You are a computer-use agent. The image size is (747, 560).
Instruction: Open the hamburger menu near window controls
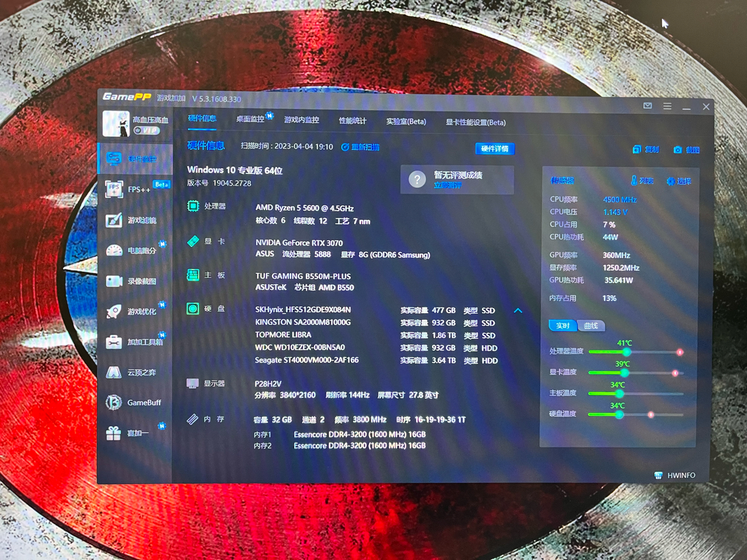point(667,106)
